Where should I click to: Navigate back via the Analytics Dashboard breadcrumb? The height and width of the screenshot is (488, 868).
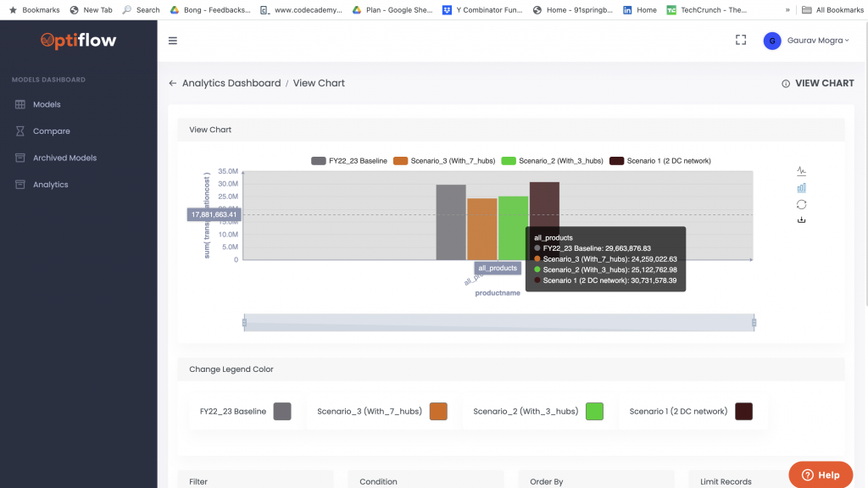(231, 83)
